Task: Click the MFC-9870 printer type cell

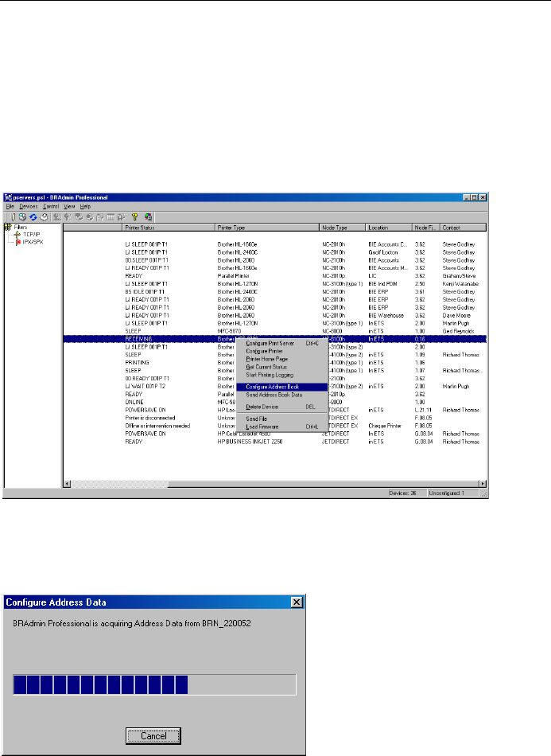Action: coord(229,331)
